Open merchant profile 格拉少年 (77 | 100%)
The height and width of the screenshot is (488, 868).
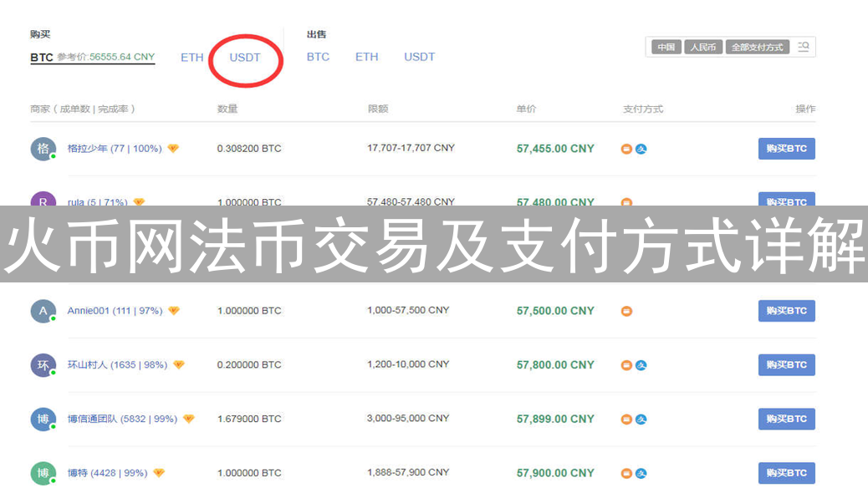(x=115, y=148)
